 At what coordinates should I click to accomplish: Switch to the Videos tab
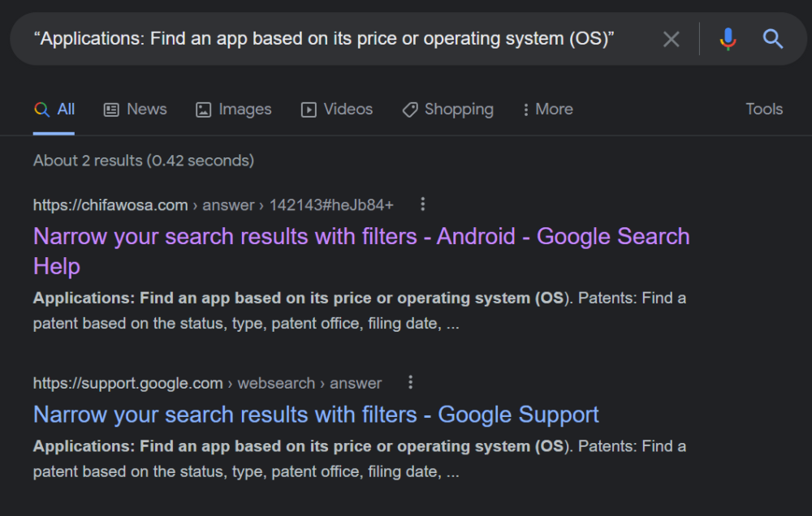(348, 110)
